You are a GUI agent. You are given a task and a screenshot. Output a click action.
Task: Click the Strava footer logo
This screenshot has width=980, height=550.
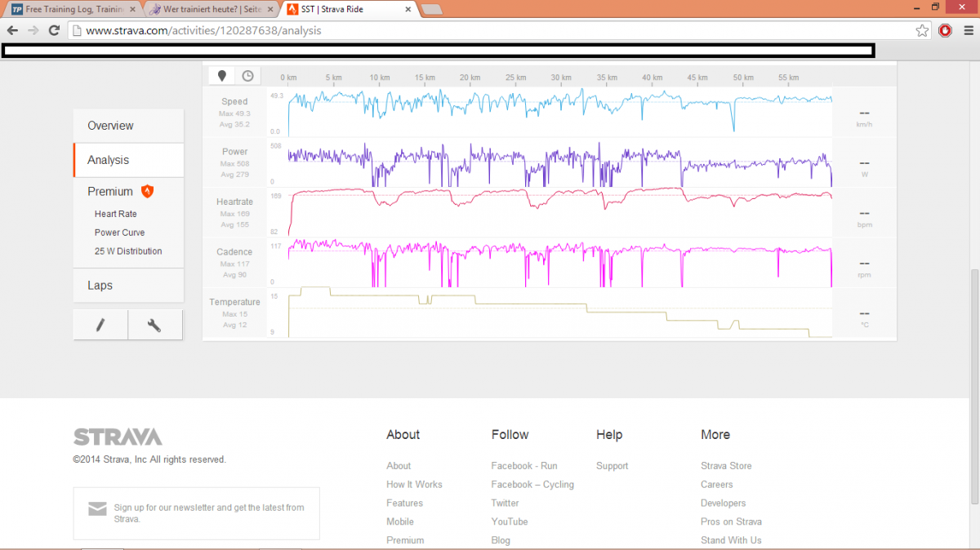tap(118, 437)
